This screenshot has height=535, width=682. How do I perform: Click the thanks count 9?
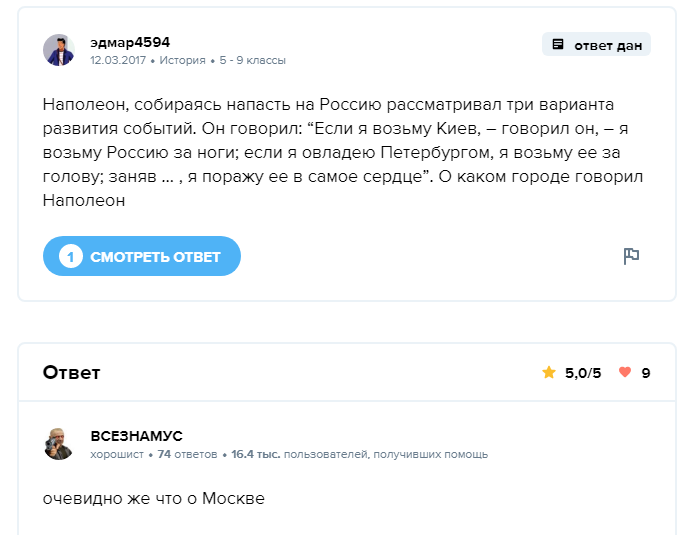click(646, 373)
